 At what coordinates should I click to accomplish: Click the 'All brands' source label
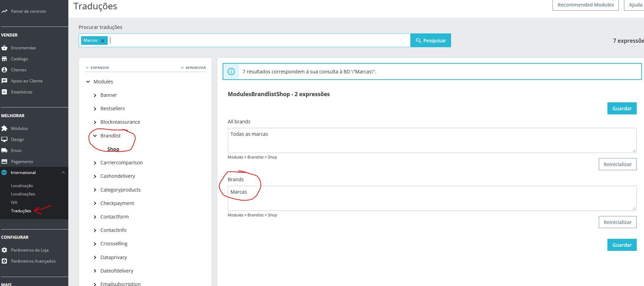(x=239, y=122)
